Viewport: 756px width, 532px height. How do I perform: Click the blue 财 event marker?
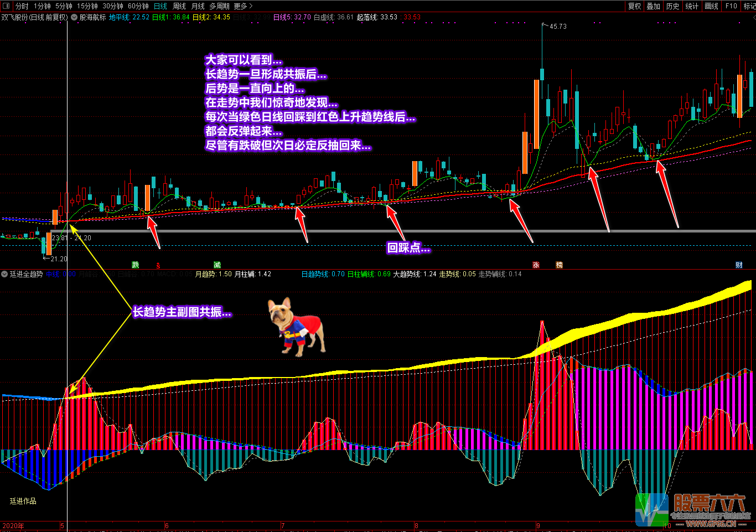tap(739, 265)
